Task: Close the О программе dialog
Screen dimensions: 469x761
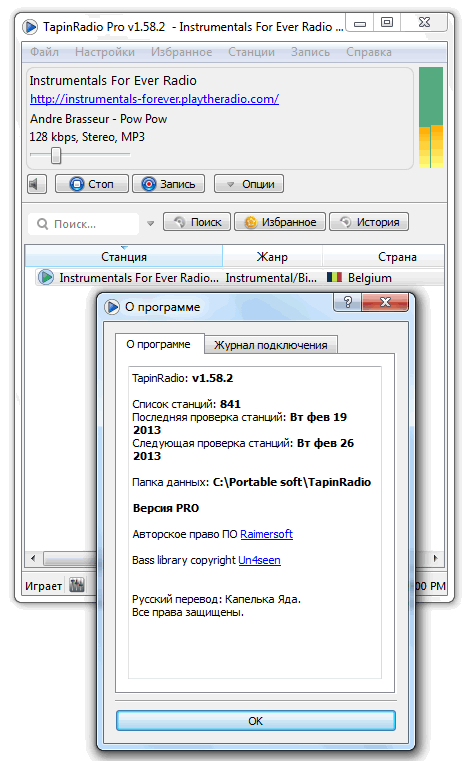Action: (385, 302)
